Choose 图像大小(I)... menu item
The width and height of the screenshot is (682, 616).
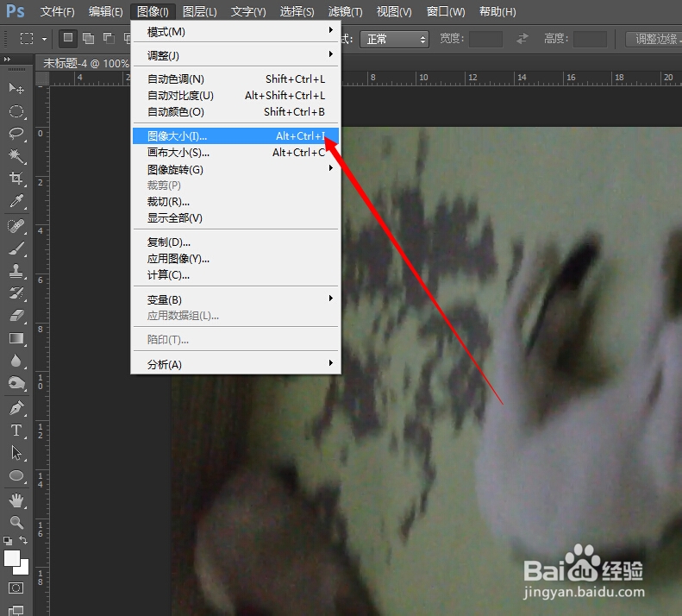tap(235, 135)
